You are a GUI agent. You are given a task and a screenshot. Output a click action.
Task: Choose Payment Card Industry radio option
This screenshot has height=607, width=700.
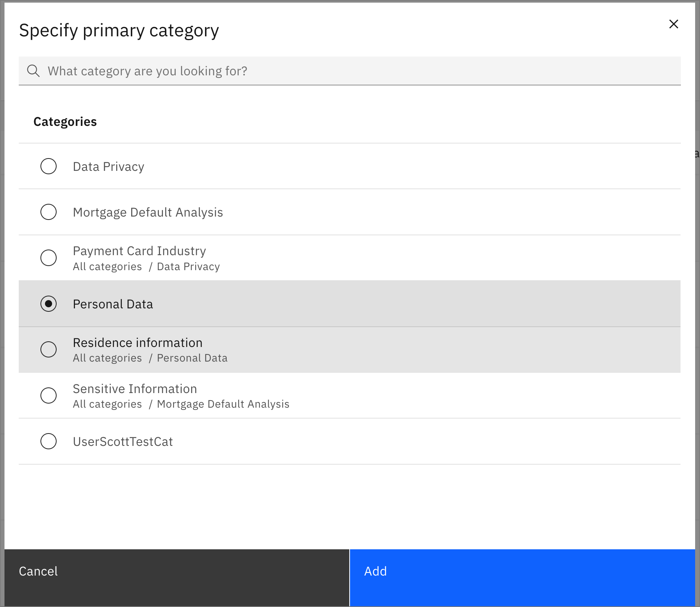[x=49, y=258]
